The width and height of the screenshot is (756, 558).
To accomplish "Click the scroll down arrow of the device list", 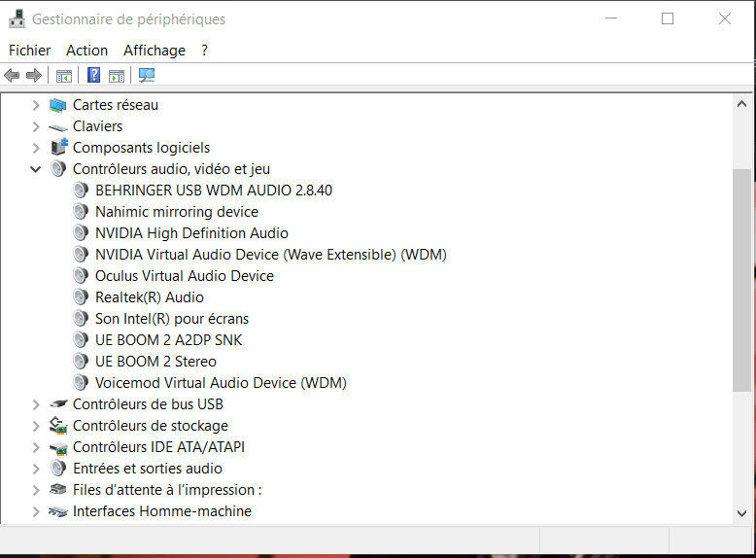I will [x=741, y=513].
